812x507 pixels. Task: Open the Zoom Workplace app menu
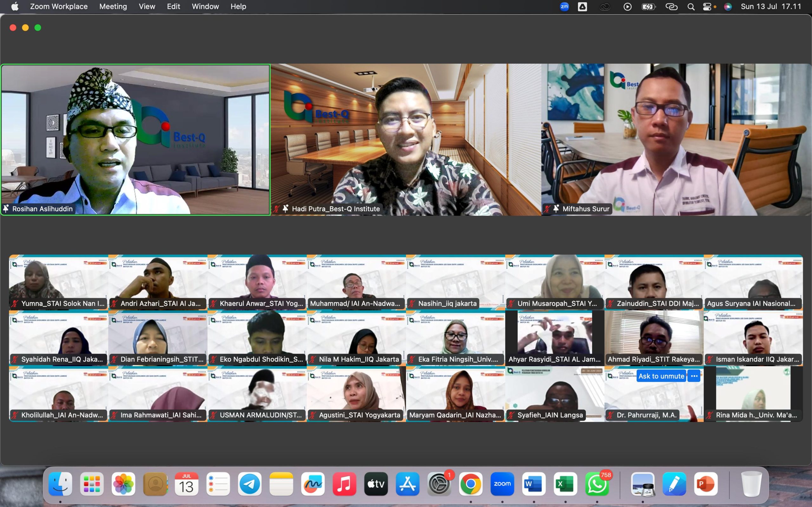point(59,7)
